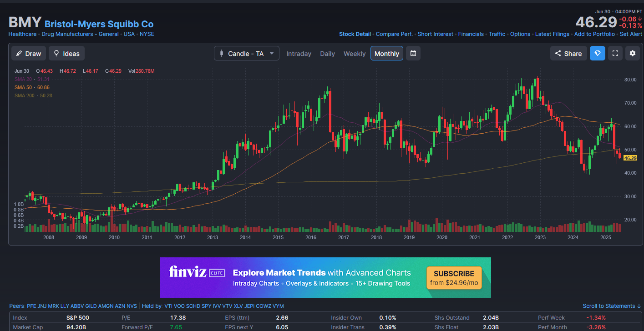The width and height of the screenshot is (644, 331).
Task: Open Drug Manufacturers - General industry link
Action: [80, 34]
